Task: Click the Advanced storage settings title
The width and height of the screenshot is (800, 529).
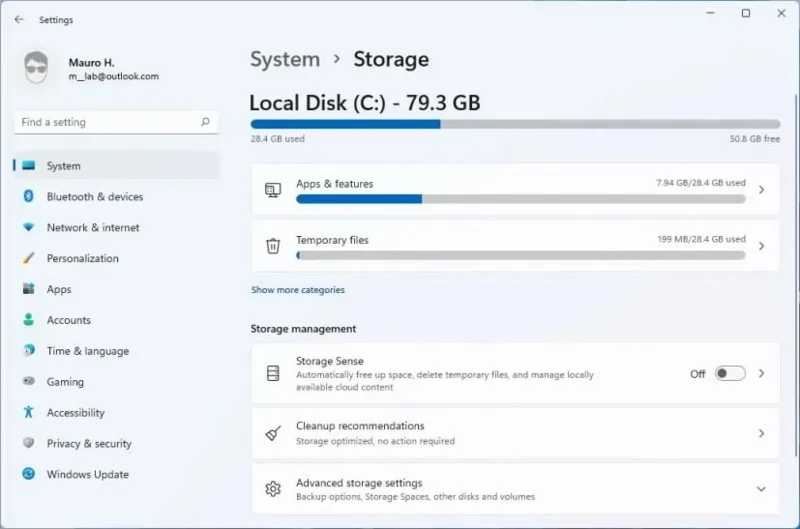Action: [359, 483]
